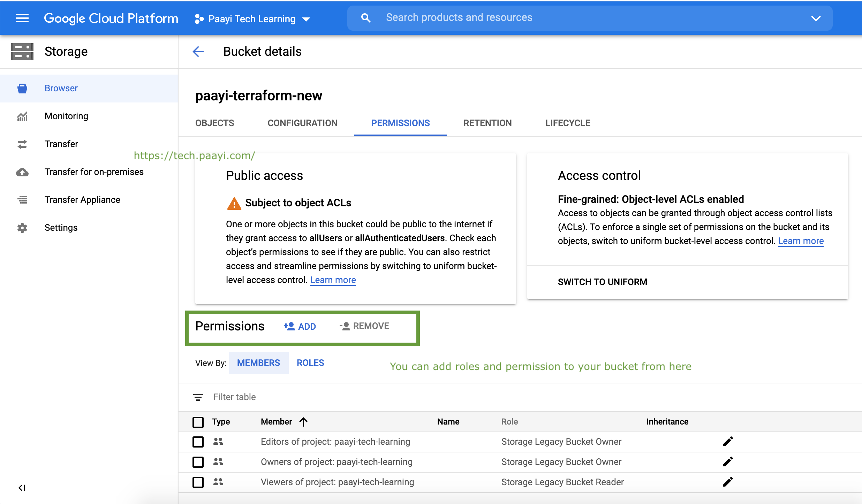Open Monitoring in the sidebar
862x504 pixels.
click(x=89, y=116)
